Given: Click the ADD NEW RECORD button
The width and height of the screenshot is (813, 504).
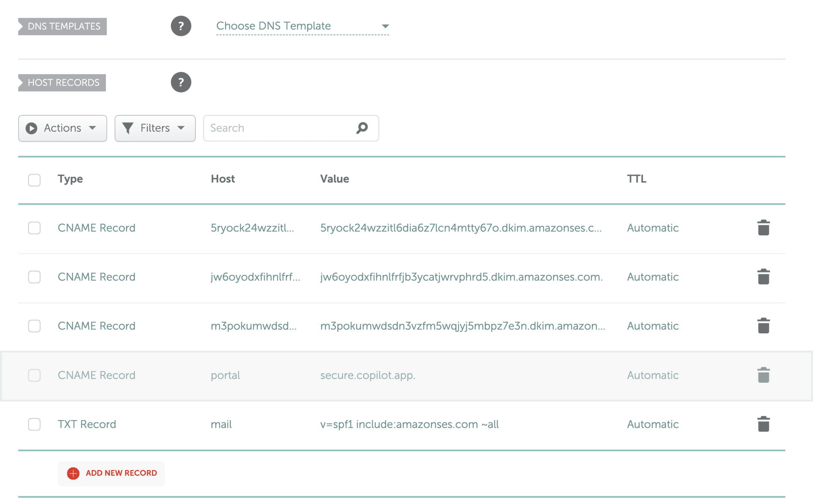Looking at the screenshot, I should (111, 473).
